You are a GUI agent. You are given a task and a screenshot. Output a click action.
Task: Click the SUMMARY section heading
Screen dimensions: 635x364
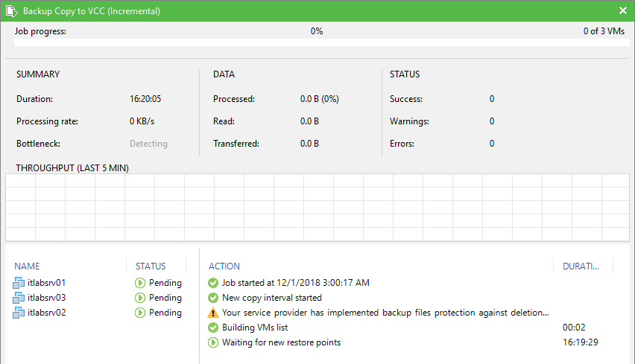(x=38, y=74)
